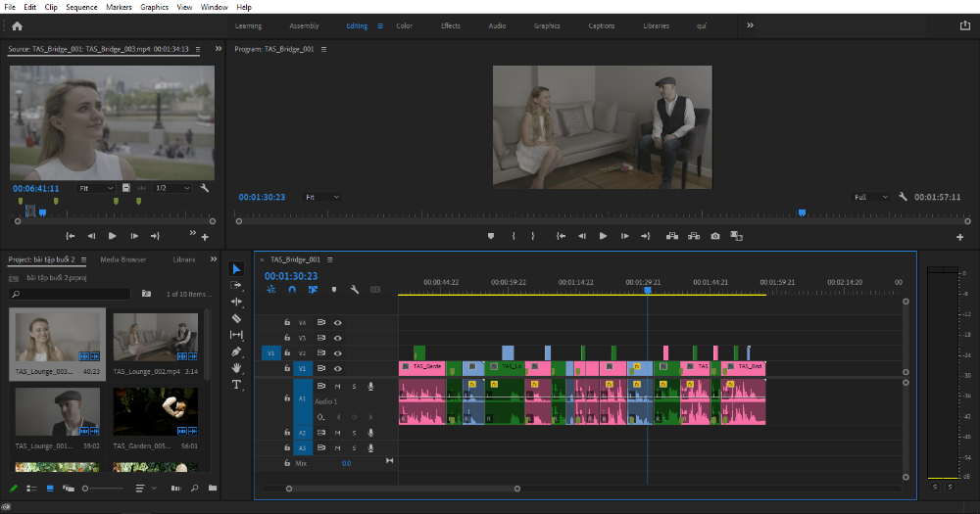Play the Program monitor
Screen dimensions: 980x514
tap(603, 236)
